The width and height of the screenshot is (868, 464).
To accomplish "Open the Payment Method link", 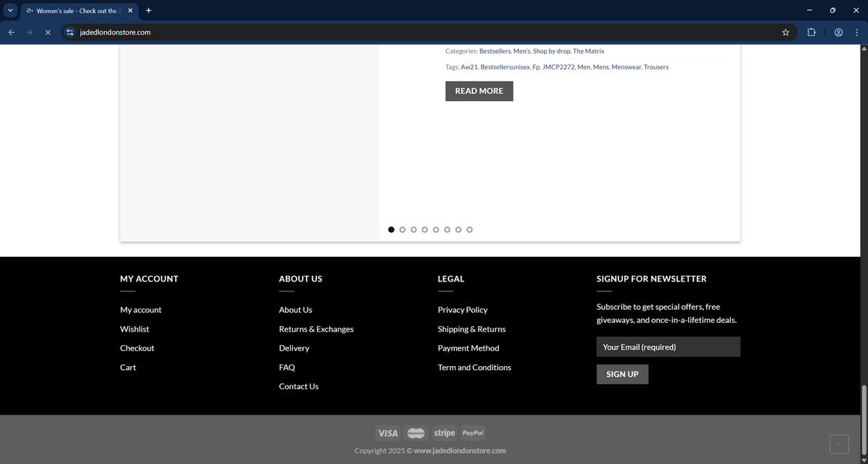I will pos(469,348).
